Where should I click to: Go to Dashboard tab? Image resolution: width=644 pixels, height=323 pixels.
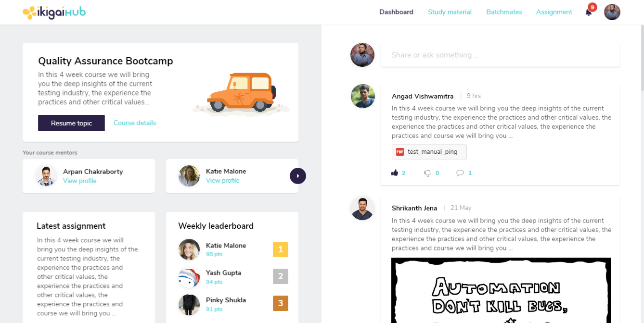[x=396, y=12]
